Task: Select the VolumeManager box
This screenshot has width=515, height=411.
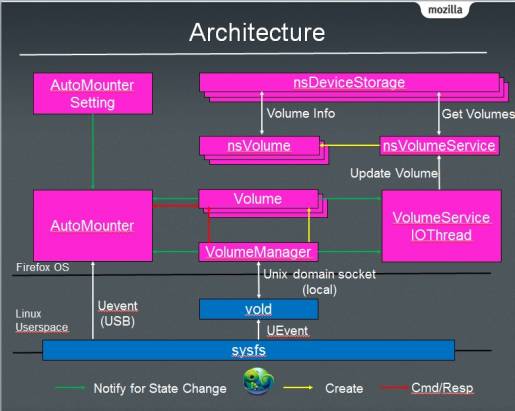Action: point(258,252)
